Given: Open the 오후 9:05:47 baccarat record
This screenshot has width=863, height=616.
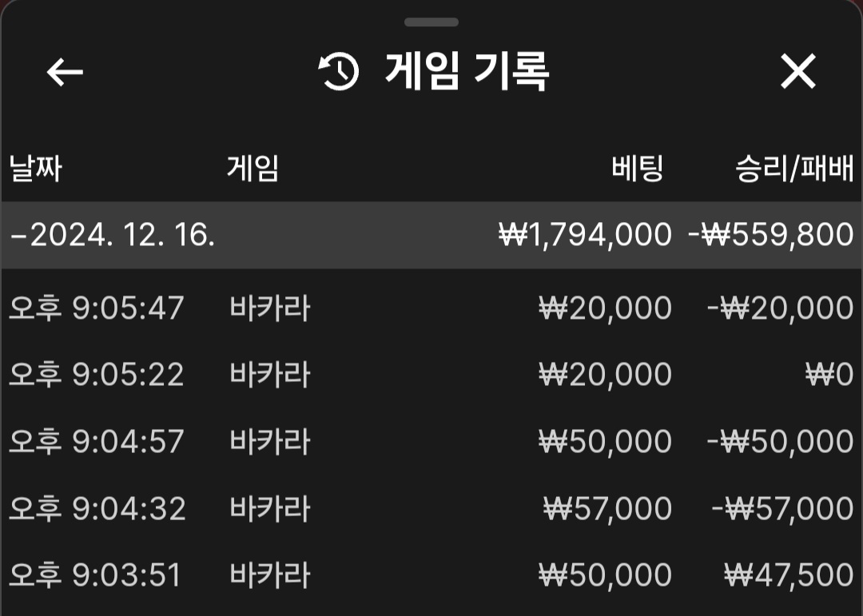Looking at the screenshot, I should pos(431,307).
